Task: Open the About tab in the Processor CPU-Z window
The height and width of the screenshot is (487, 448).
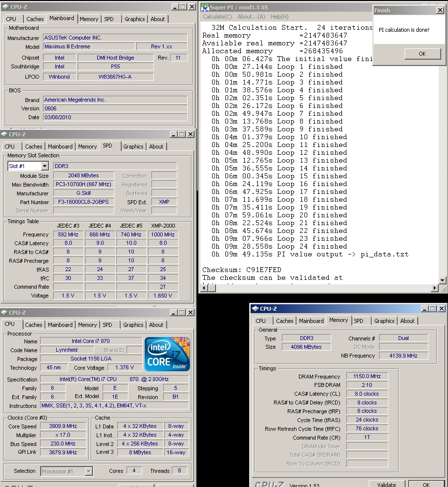Action: click(x=156, y=325)
